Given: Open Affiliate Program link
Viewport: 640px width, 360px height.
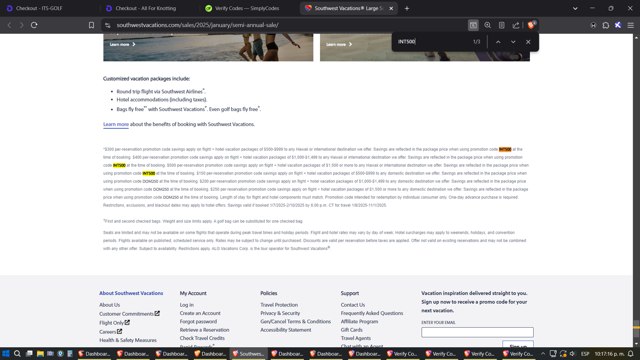Looking at the screenshot, I should [x=359, y=322].
